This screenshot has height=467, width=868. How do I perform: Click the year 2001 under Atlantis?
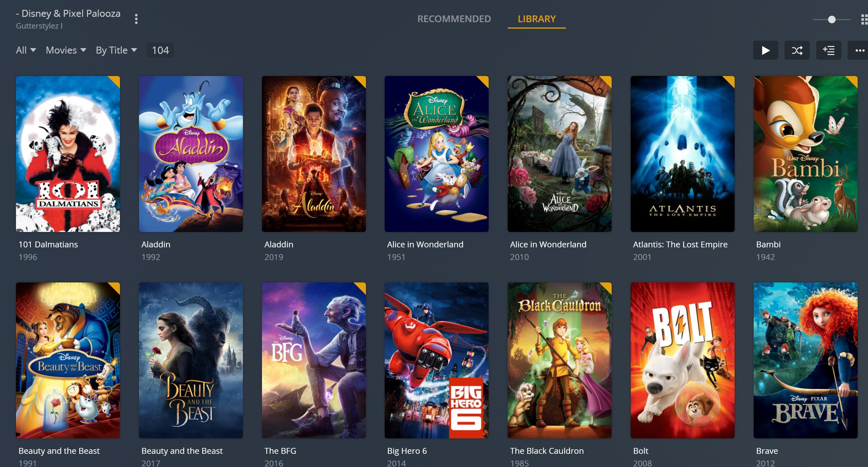(642, 257)
